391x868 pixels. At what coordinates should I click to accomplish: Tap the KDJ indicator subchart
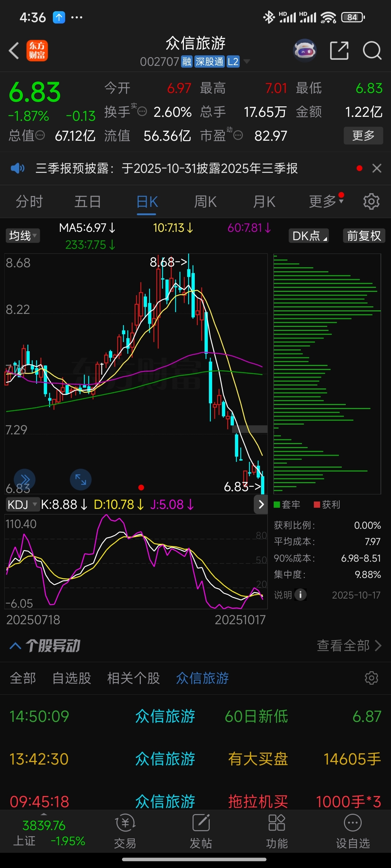(x=136, y=561)
